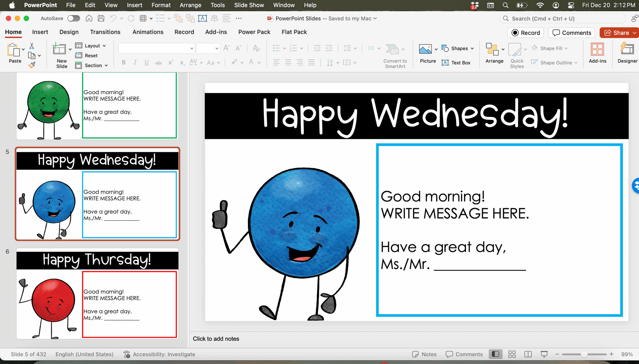Click the Format Painter icon
Image resolution: width=639 pixels, height=364 pixels.
coord(32,66)
